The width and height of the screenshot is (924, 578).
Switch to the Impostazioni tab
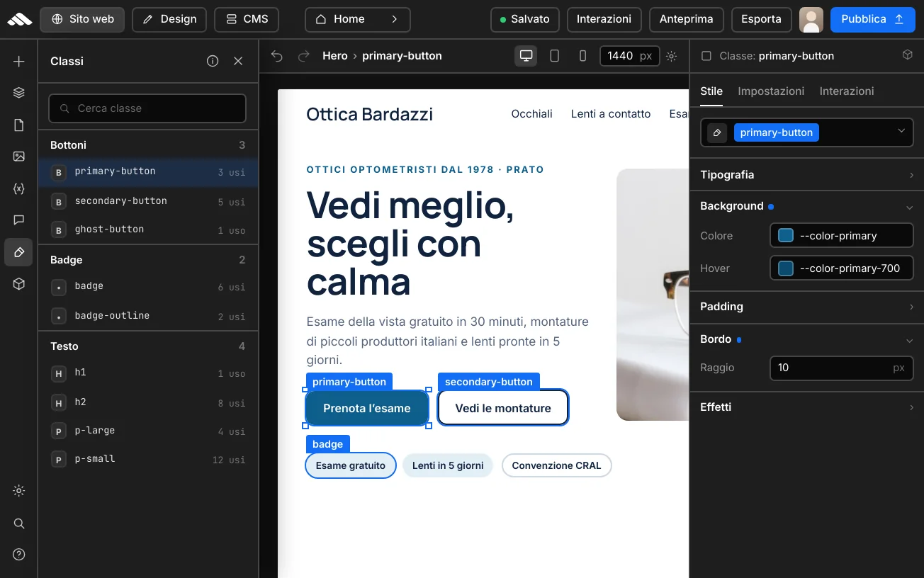[x=771, y=91]
